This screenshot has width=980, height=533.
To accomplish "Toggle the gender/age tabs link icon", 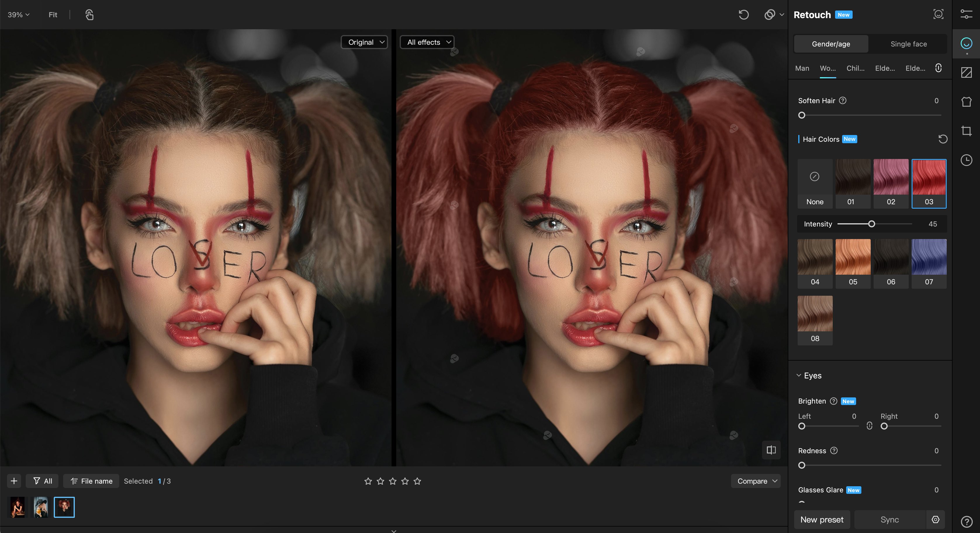I will tap(938, 68).
